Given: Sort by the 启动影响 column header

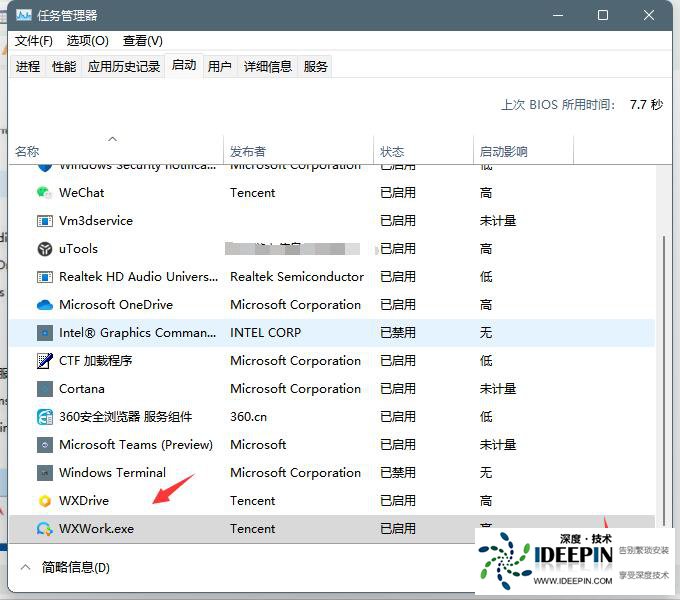Looking at the screenshot, I should click(503, 152).
